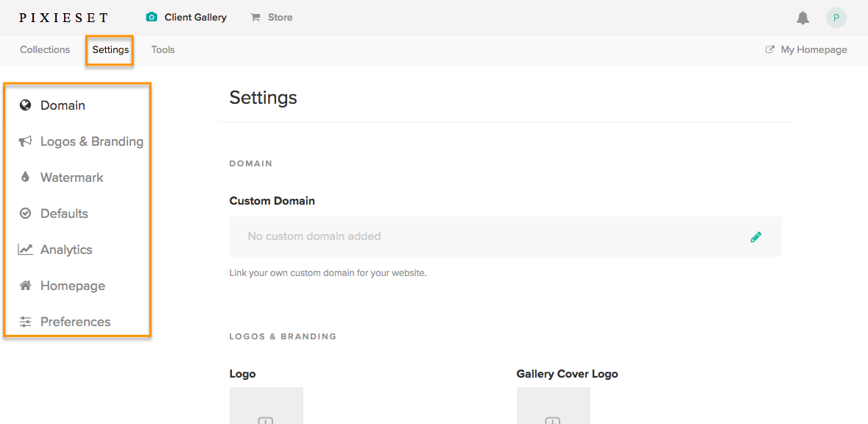The image size is (868, 424).
Task: Click the checkmark circle Defaults icon
Action: point(25,213)
